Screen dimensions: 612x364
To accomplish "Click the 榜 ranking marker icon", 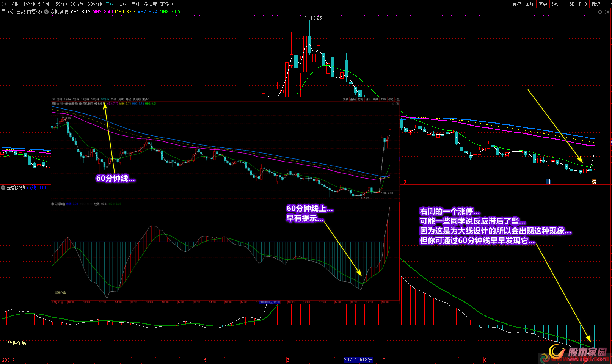I will (594, 182).
